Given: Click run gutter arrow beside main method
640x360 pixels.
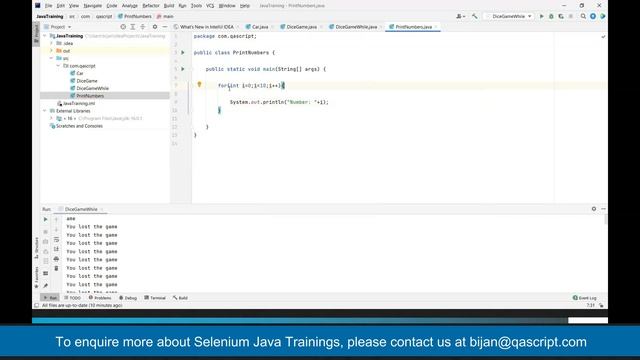Looking at the screenshot, I should (x=183, y=69).
